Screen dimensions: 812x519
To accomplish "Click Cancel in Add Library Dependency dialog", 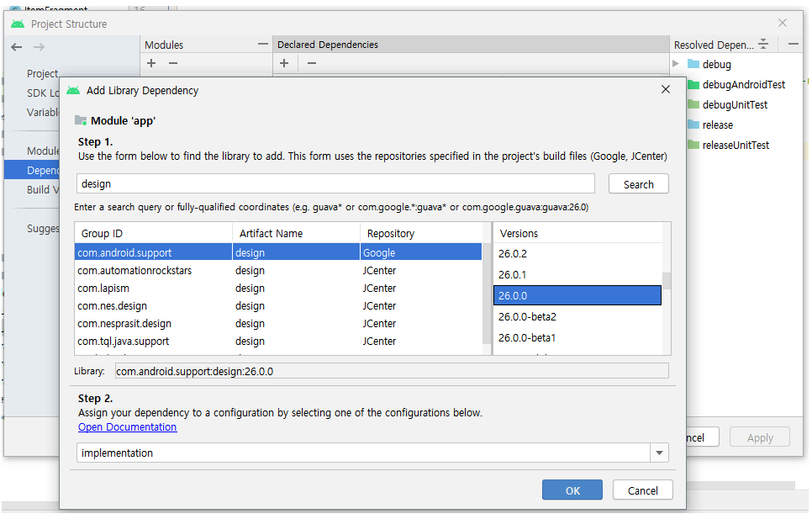I will [x=643, y=490].
